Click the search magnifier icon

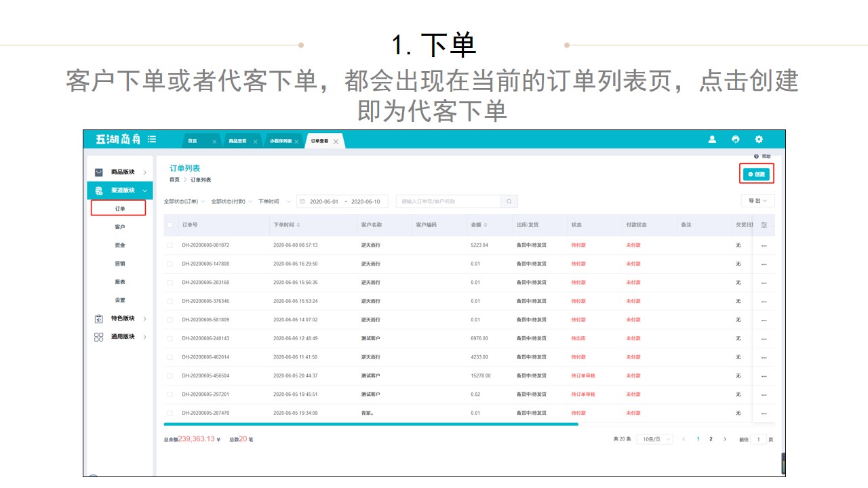click(510, 201)
